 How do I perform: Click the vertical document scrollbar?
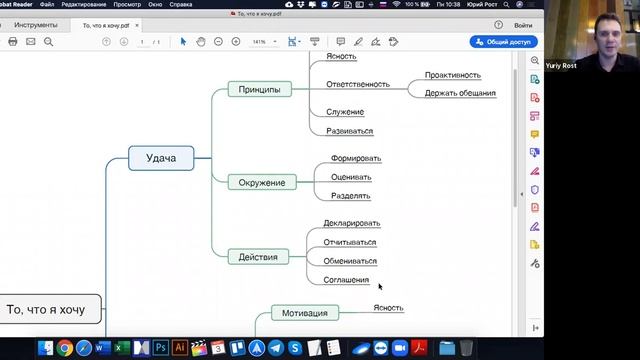coord(515,138)
